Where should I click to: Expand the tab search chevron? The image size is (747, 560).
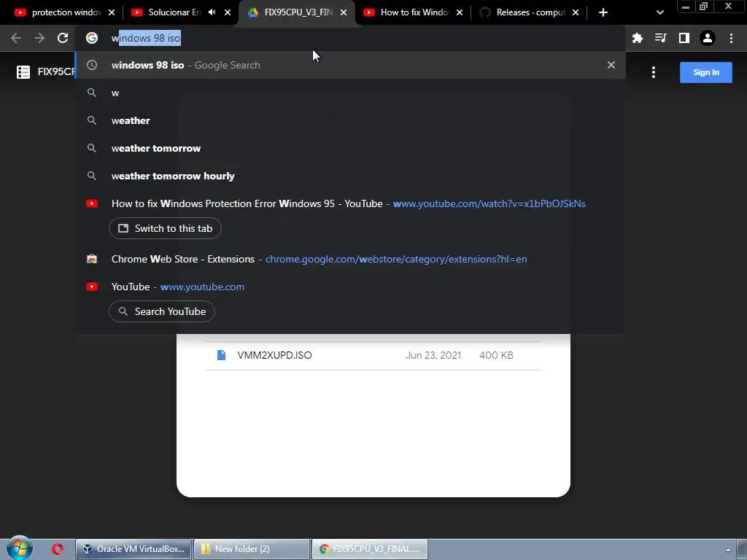pos(659,12)
